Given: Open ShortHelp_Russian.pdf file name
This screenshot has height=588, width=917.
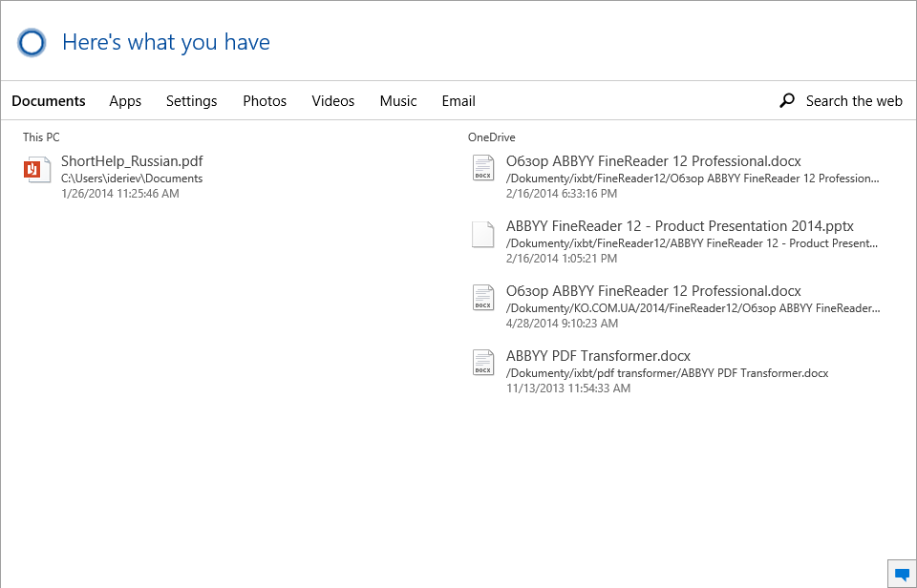Looking at the screenshot, I should click(x=132, y=161).
